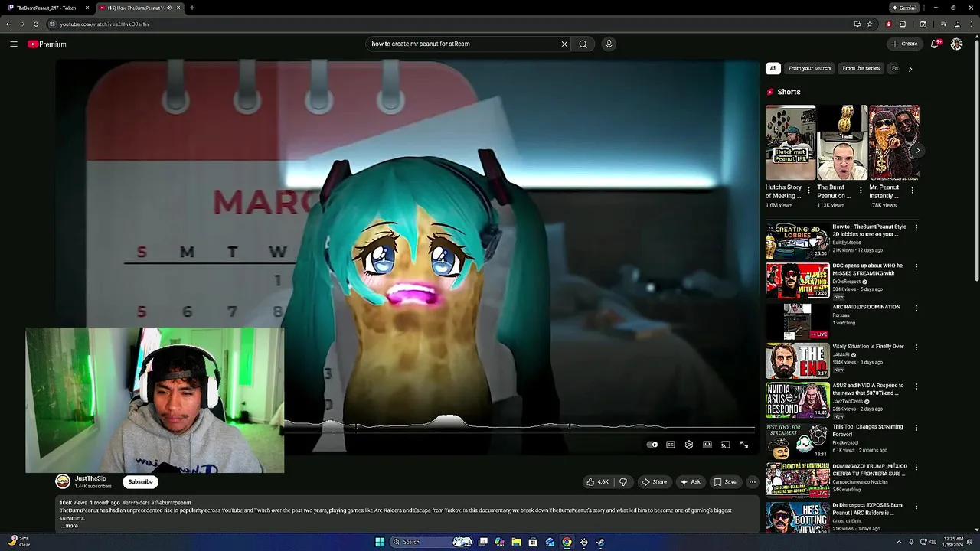This screenshot has height=551, width=980.
Task: Click the magnifier search button
Action: click(x=583, y=44)
